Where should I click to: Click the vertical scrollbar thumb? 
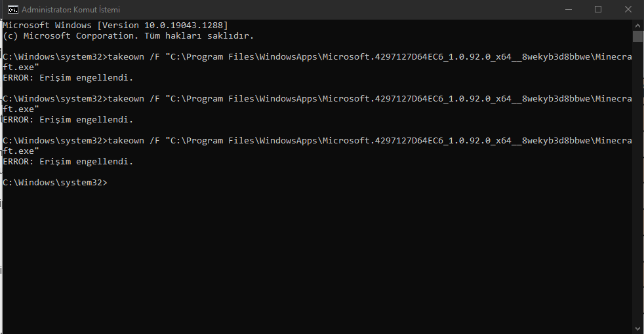pos(637,36)
